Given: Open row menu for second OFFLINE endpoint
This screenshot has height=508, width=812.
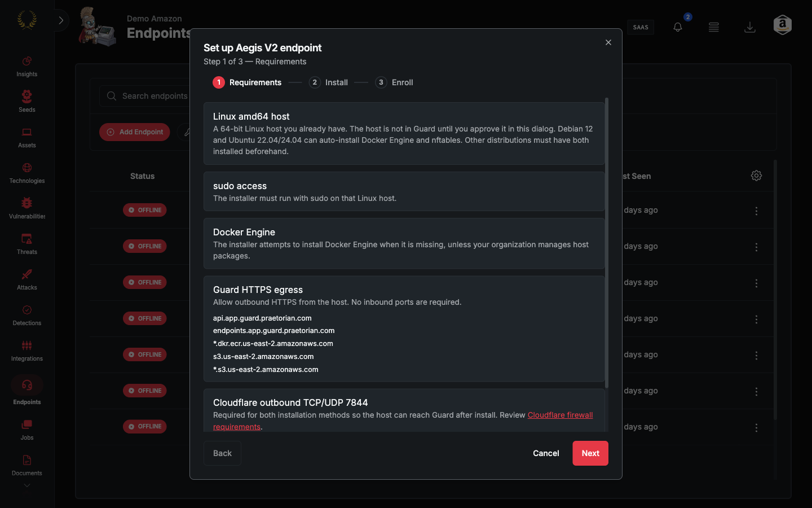Looking at the screenshot, I should pyautogui.click(x=756, y=247).
